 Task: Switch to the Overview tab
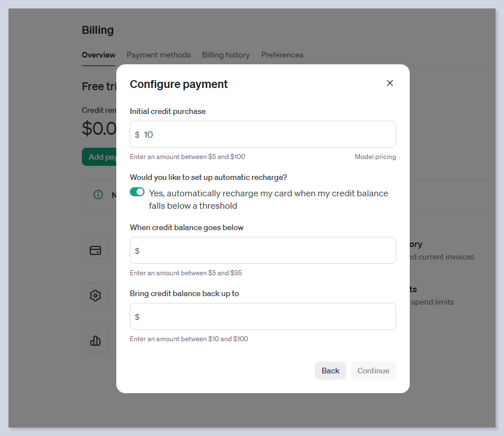click(98, 55)
